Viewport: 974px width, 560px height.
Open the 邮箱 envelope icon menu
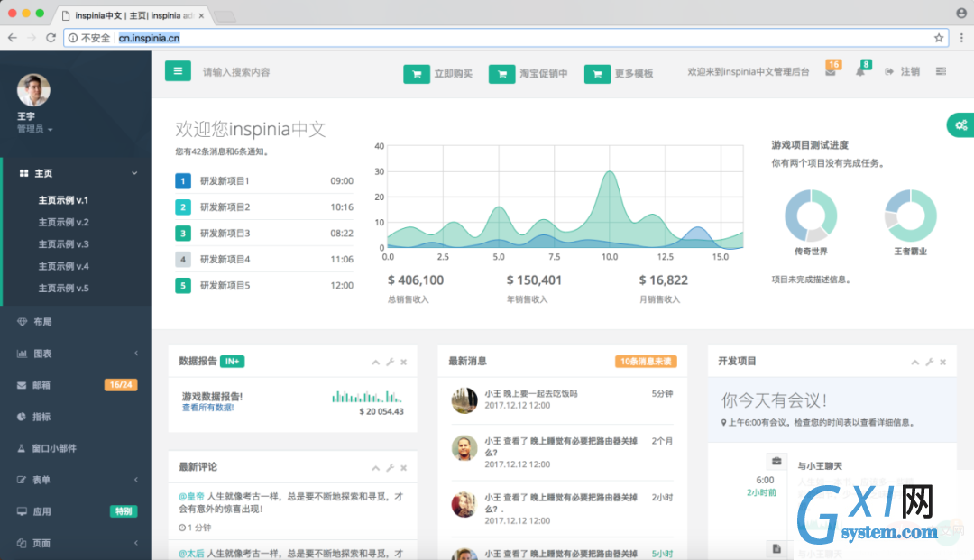[22, 385]
